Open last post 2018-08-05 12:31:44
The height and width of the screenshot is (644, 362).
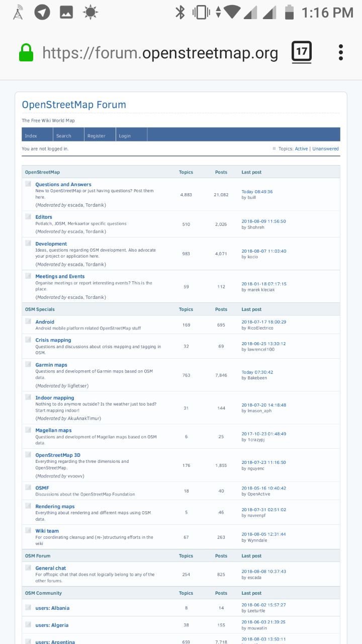click(x=263, y=534)
